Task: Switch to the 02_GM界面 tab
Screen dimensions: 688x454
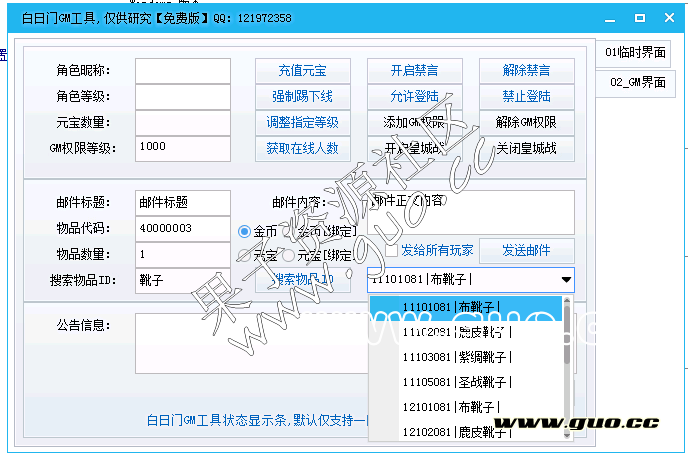Action: (x=635, y=82)
